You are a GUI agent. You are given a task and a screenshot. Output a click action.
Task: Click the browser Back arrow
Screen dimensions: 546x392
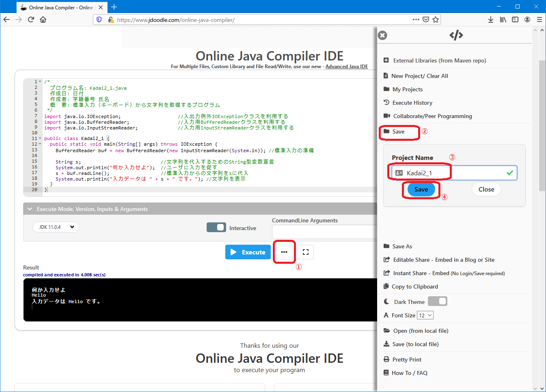[6, 19]
